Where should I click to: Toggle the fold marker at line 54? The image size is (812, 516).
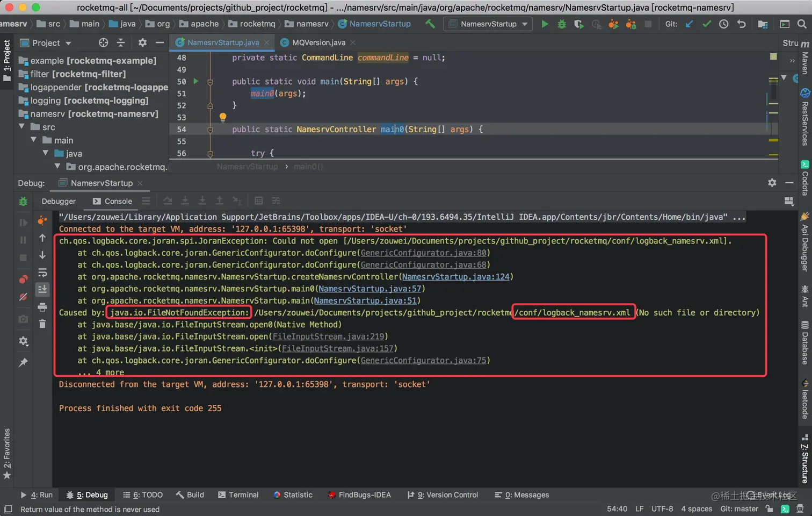210,130
